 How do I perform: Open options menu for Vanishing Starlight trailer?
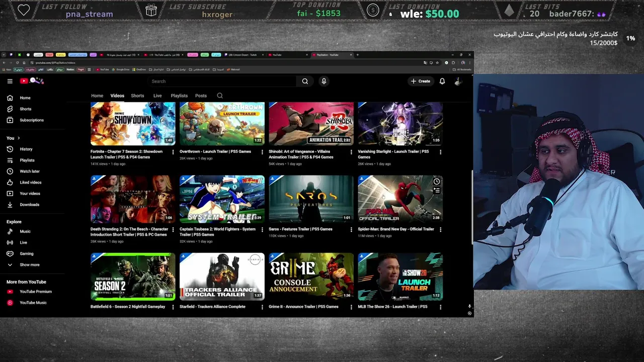[x=440, y=152]
